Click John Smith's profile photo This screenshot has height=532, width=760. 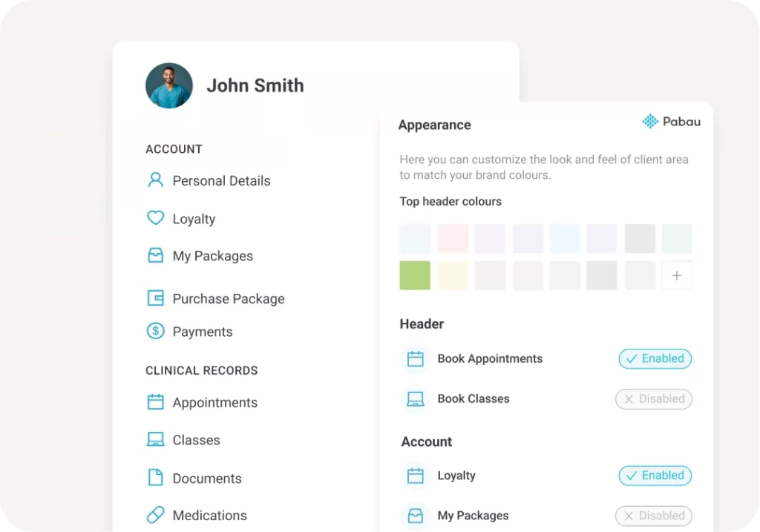click(x=169, y=85)
